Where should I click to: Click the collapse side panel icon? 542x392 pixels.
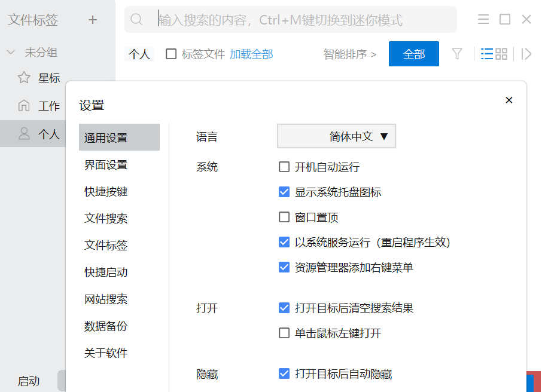click(x=526, y=54)
